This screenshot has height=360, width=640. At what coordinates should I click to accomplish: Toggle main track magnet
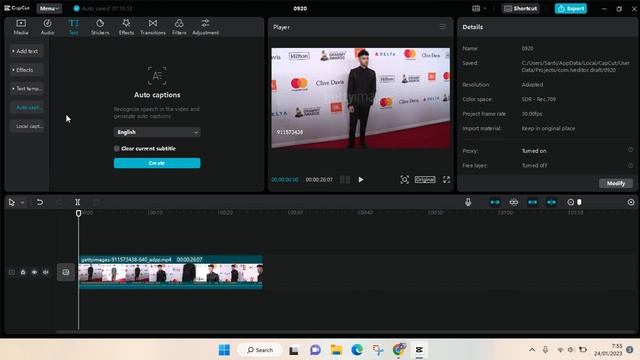(495, 202)
